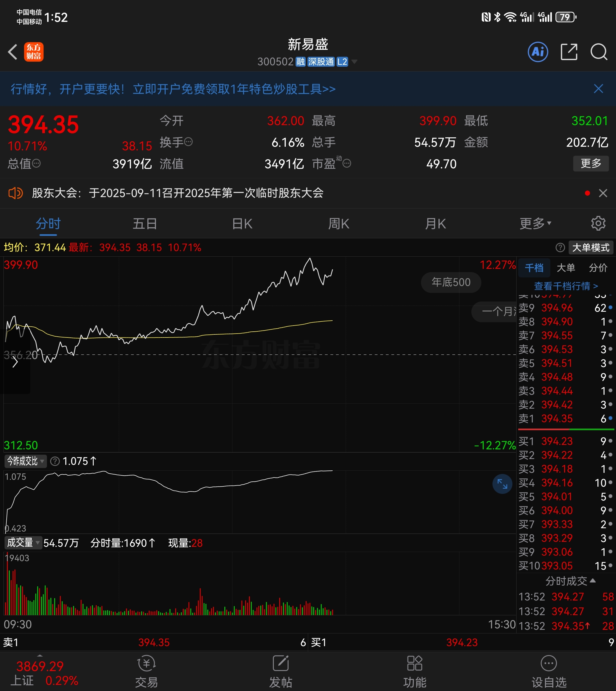Open the 今昨成交比 indicator dropdown
616x691 pixels.
tap(25, 461)
